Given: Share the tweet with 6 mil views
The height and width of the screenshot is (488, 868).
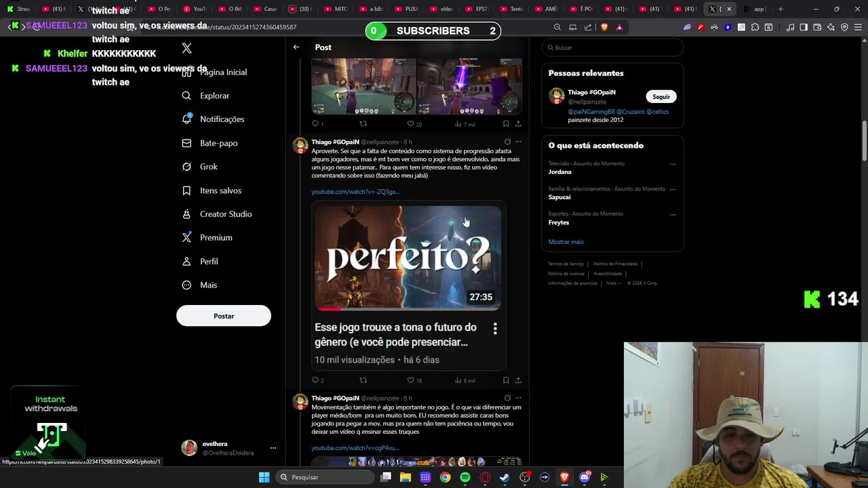Looking at the screenshot, I should pos(518,380).
